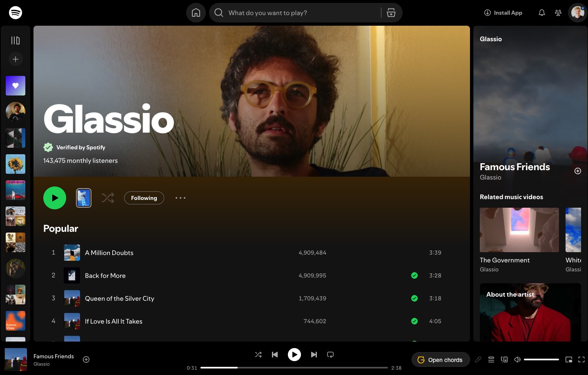Toggle saved checkmark for Queen of Silver City

coord(414,298)
